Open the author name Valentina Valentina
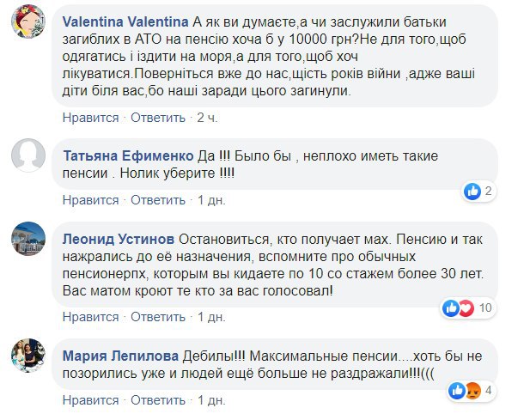 tap(118, 19)
